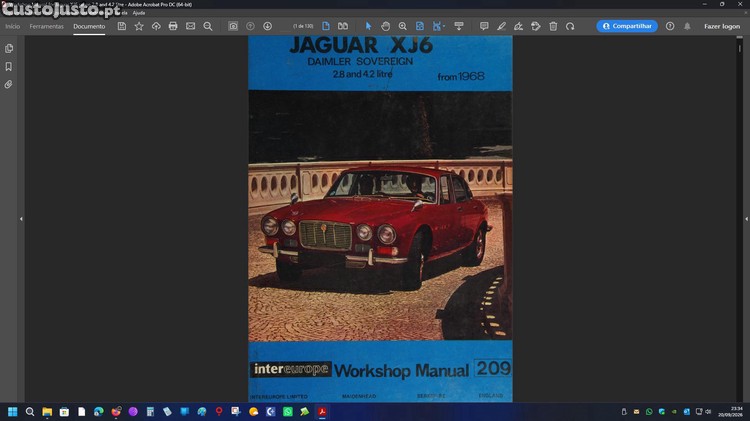Screen dimensions: 750x421
Task: Add a comment with the sticky note tool
Action: point(484,26)
